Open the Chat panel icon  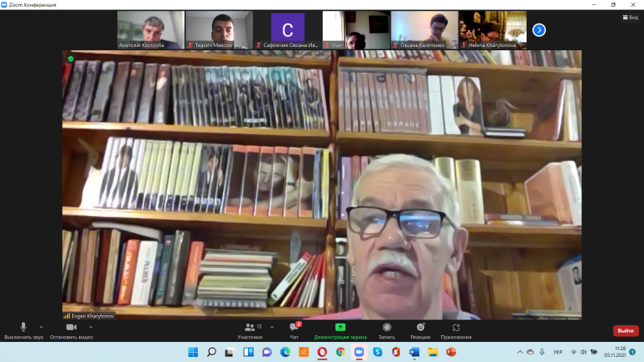pos(294,327)
